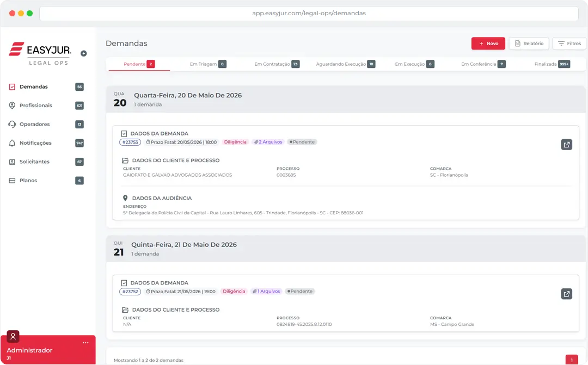Viewport: 588px width, 365px height.
Task: Switch to the Finalizada tab
Action: point(552,64)
